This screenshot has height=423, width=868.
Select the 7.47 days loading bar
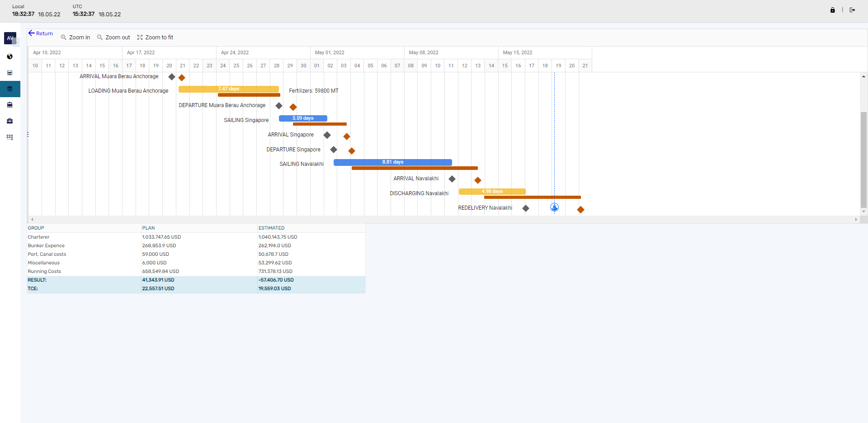pyautogui.click(x=228, y=89)
